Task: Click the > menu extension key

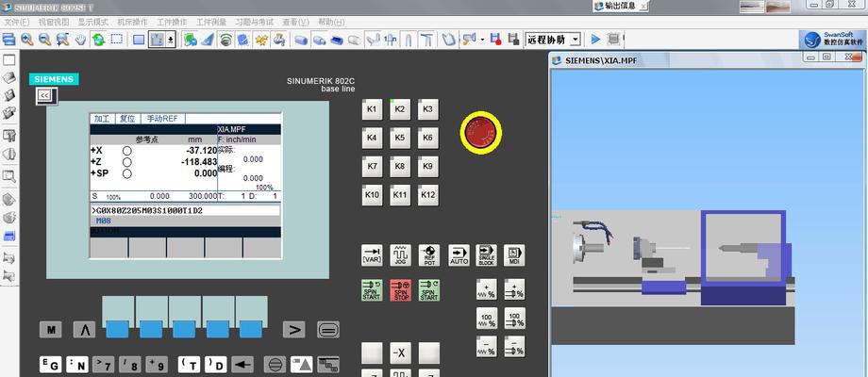Action: (x=294, y=330)
